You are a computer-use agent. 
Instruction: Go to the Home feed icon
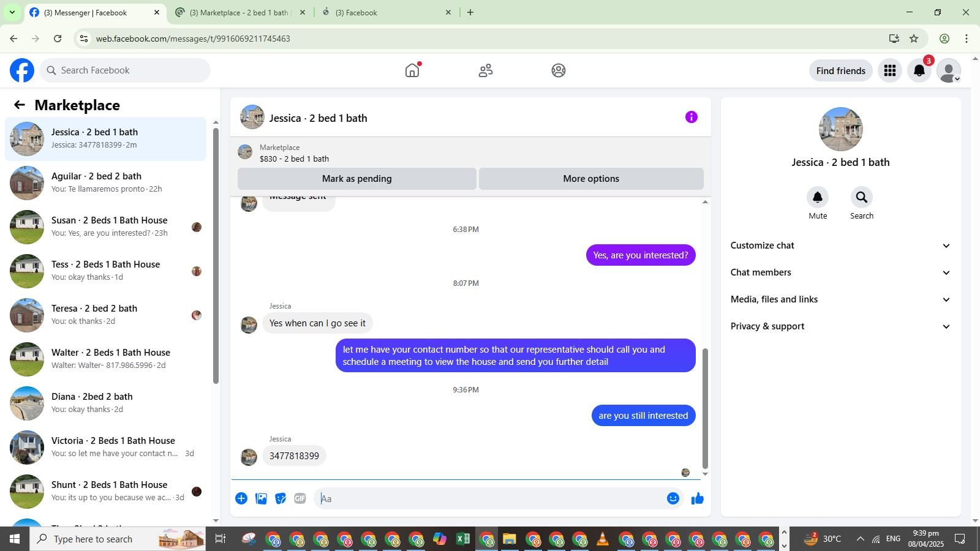tap(412, 70)
